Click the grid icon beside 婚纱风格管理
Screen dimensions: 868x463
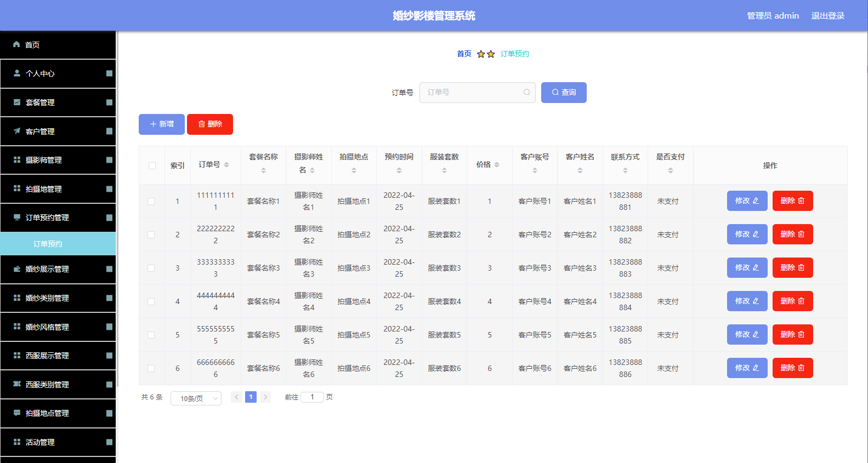(x=17, y=327)
